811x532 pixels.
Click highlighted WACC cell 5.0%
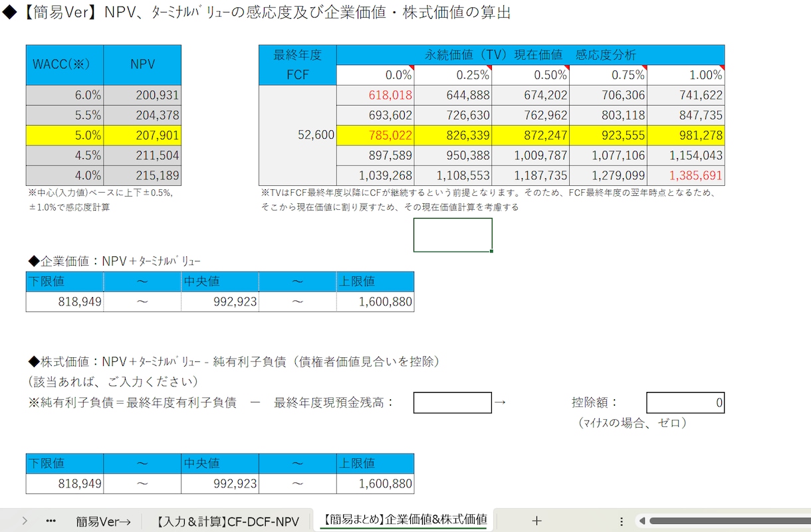tap(64, 135)
